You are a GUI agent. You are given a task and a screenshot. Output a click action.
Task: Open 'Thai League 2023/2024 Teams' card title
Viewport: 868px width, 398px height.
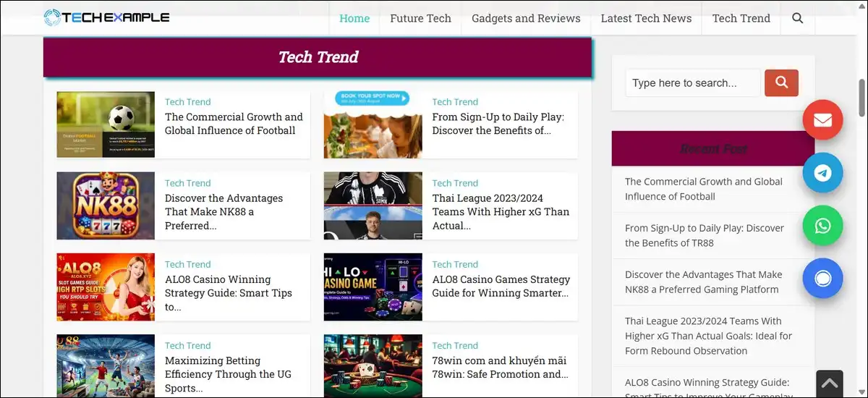click(x=501, y=212)
